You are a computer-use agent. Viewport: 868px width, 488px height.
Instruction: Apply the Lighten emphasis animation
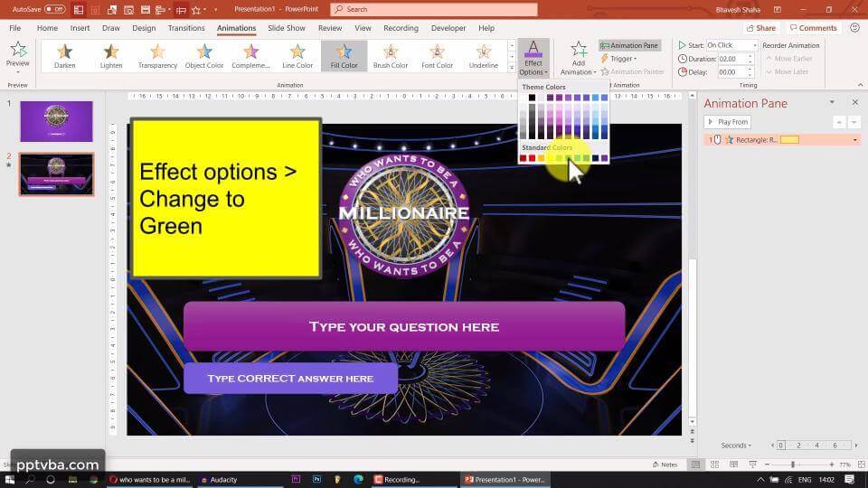click(x=111, y=56)
